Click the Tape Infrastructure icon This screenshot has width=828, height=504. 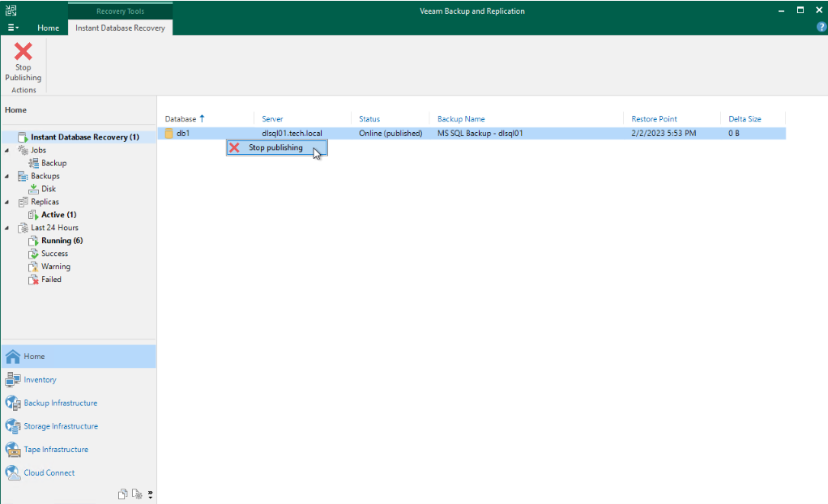12,450
